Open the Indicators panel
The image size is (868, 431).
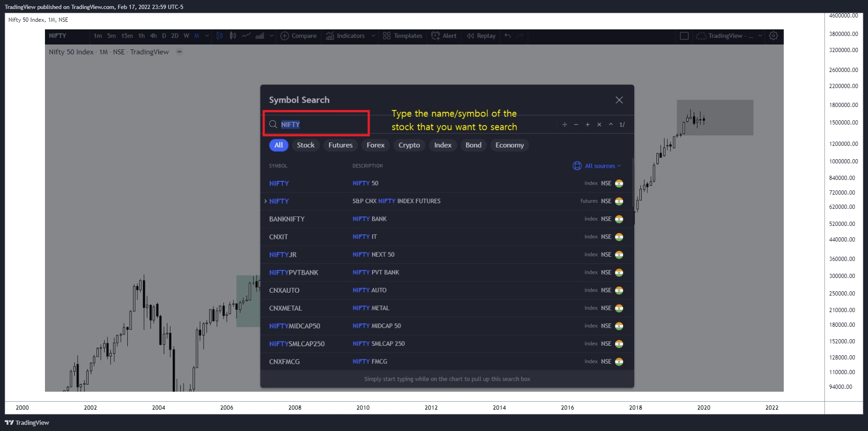click(345, 36)
